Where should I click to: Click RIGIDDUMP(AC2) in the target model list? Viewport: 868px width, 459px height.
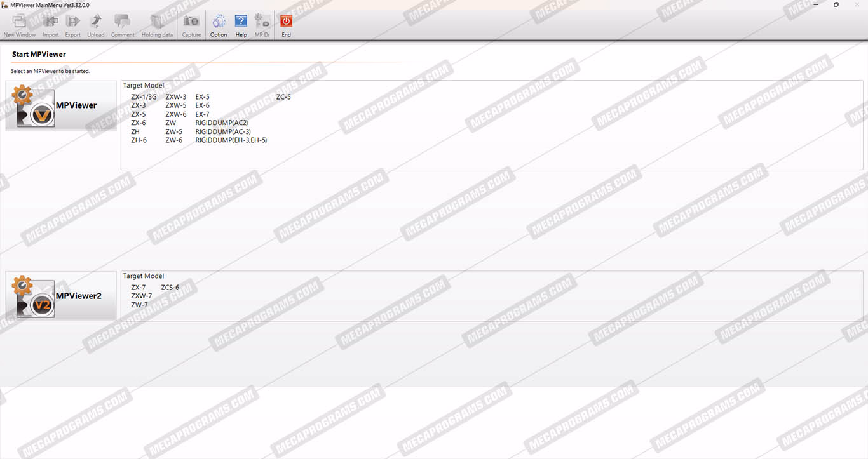point(221,123)
